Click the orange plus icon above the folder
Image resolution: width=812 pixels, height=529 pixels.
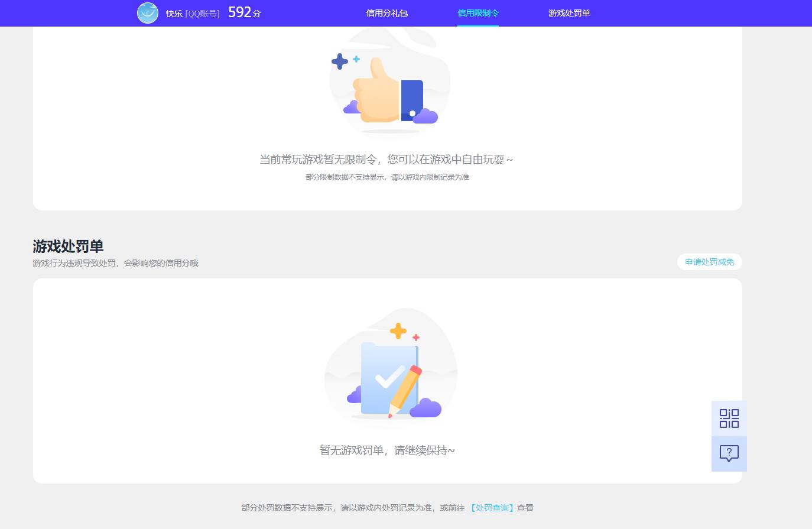(x=399, y=331)
